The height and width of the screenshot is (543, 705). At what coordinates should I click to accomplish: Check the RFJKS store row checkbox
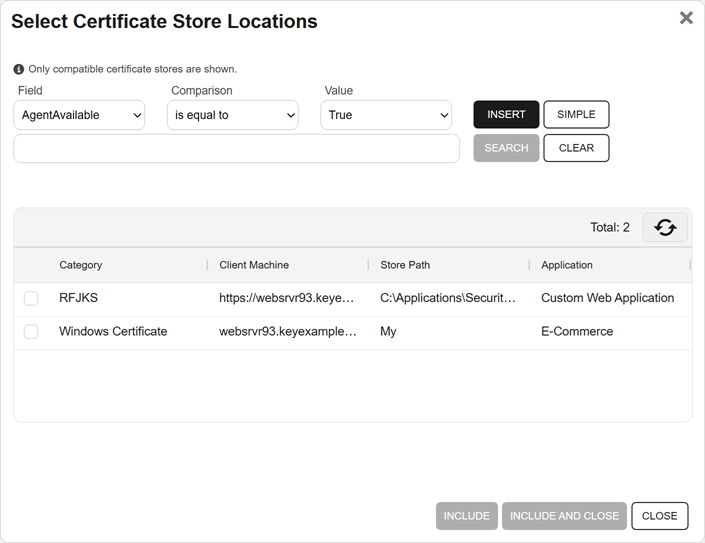coord(31,298)
